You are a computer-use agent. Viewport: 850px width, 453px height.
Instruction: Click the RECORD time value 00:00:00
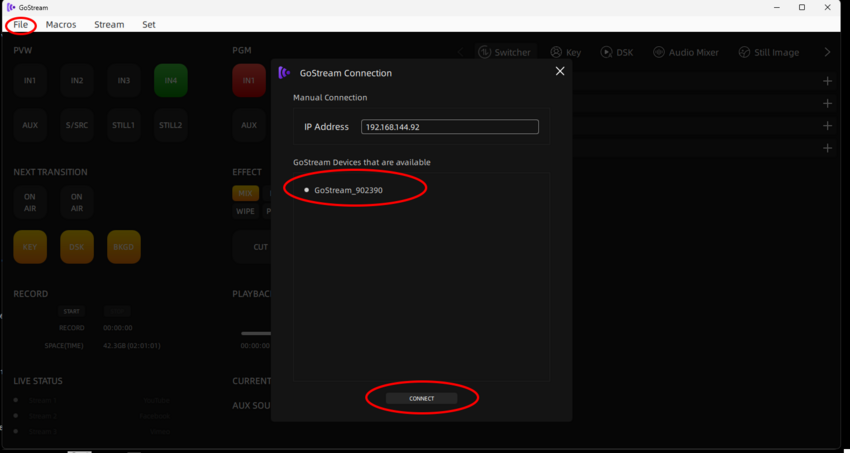[x=118, y=328]
